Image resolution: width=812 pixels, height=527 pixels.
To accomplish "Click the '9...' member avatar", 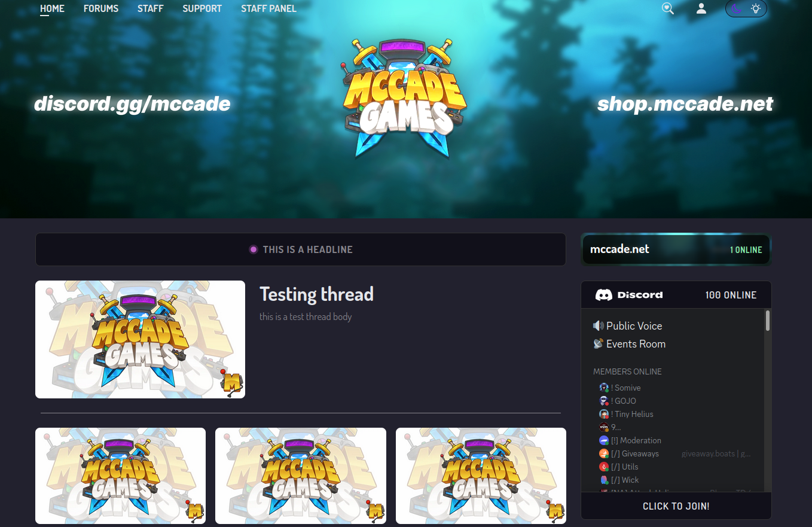I will 604,427.
